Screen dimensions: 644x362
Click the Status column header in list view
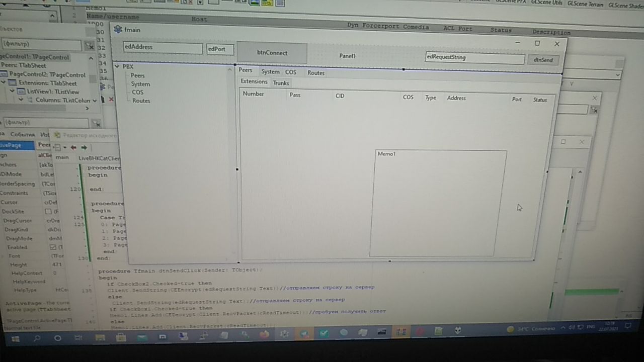coord(540,100)
